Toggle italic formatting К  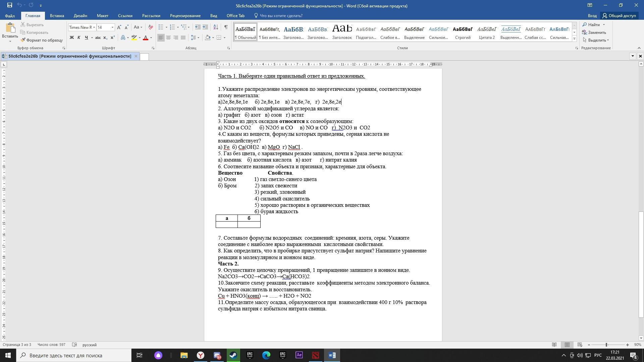click(x=79, y=38)
